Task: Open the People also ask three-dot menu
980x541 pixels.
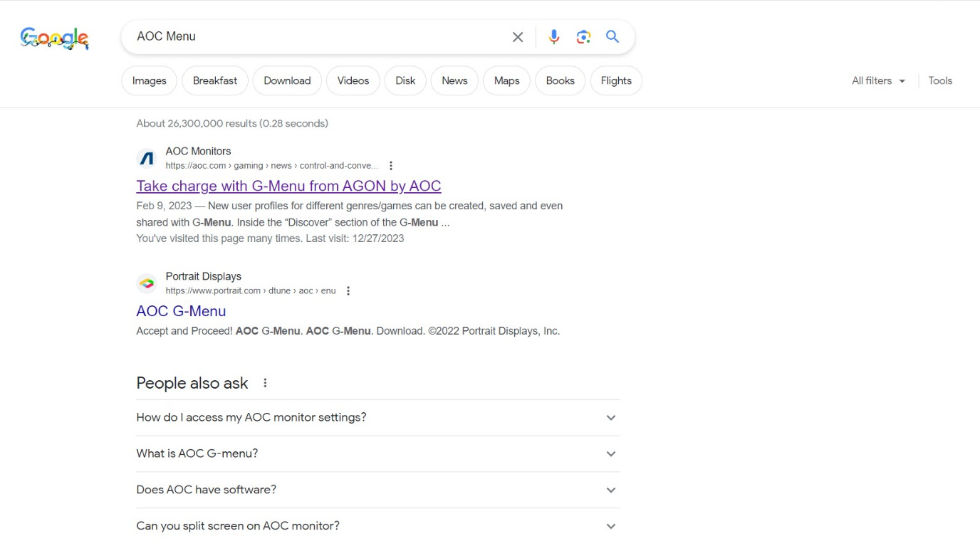Action: 265,383
